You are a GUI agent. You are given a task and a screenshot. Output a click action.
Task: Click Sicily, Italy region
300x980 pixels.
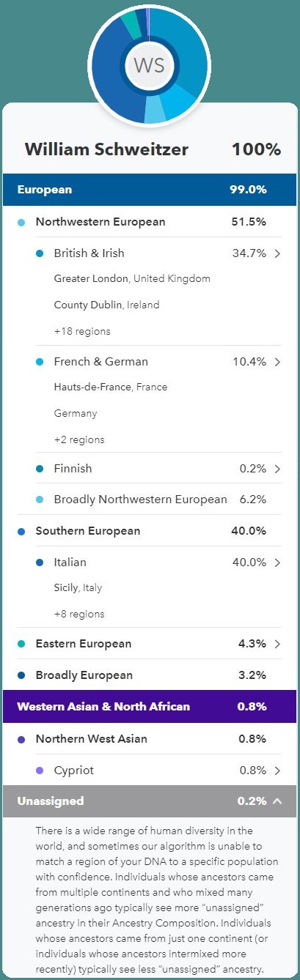pos(78,587)
